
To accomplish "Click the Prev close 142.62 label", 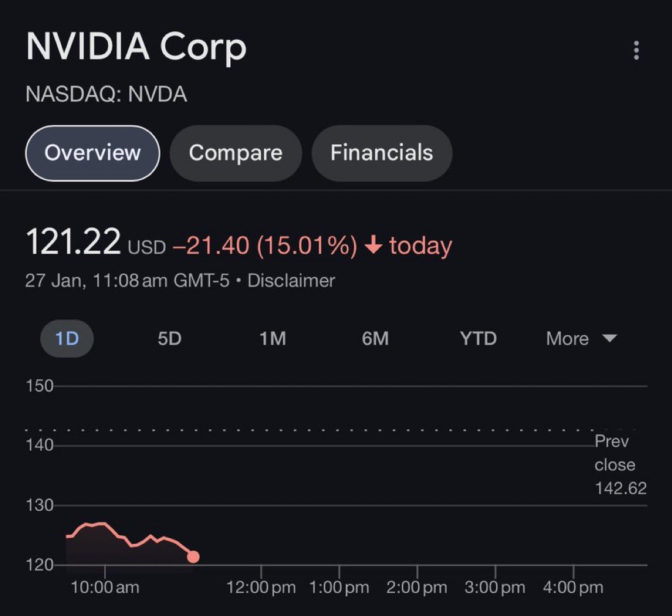I will [x=620, y=465].
